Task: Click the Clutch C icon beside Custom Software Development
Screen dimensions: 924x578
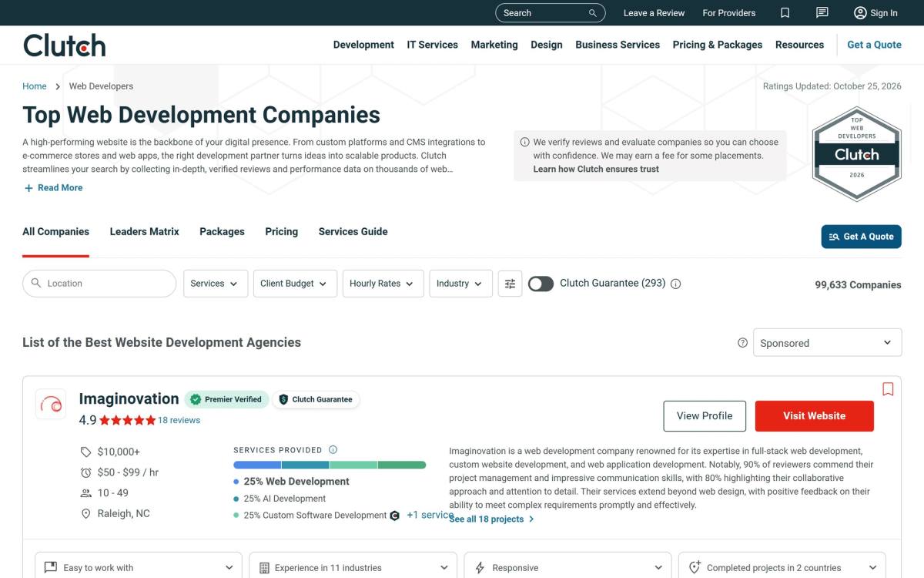Action: tap(395, 516)
